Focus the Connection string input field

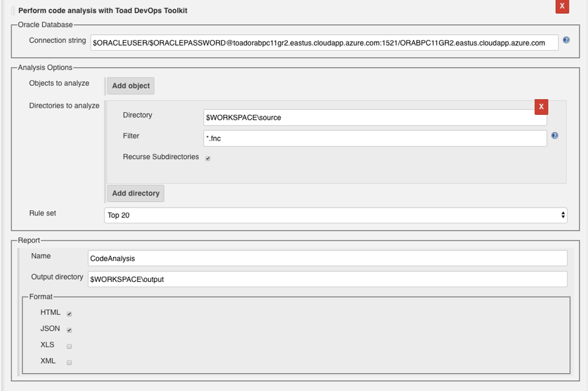(324, 43)
